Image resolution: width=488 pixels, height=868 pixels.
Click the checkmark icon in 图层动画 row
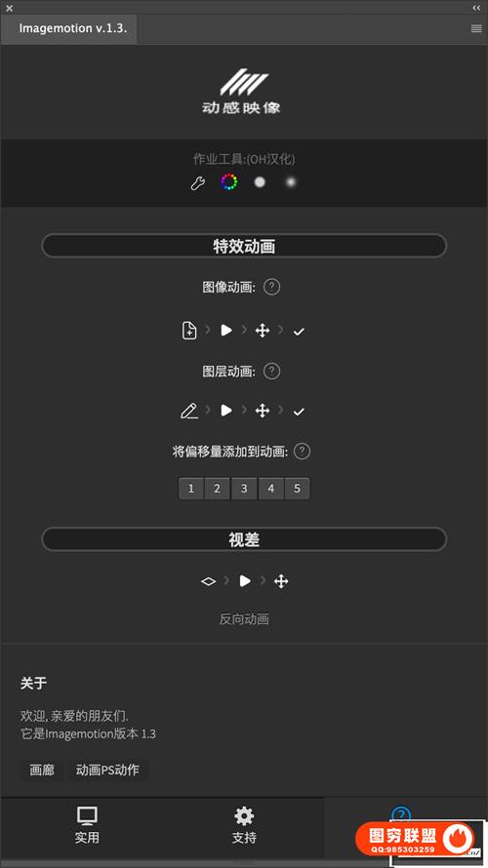pyautogui.click(x=299, y=412)
